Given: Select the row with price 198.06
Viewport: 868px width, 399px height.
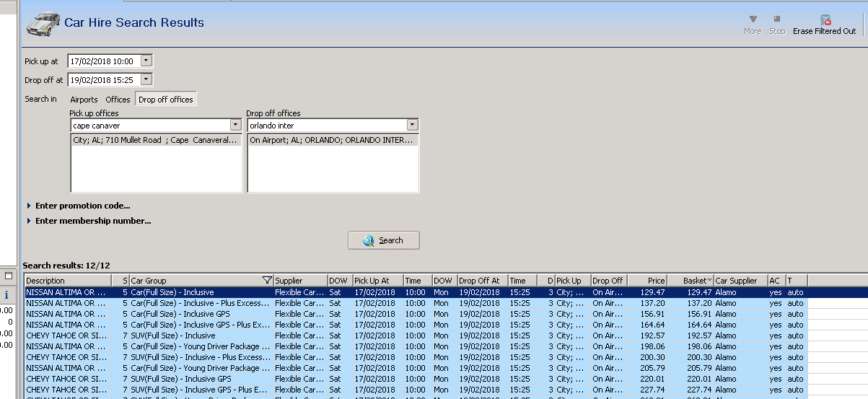Looking at the screenshot, I should tap(415, 346).
